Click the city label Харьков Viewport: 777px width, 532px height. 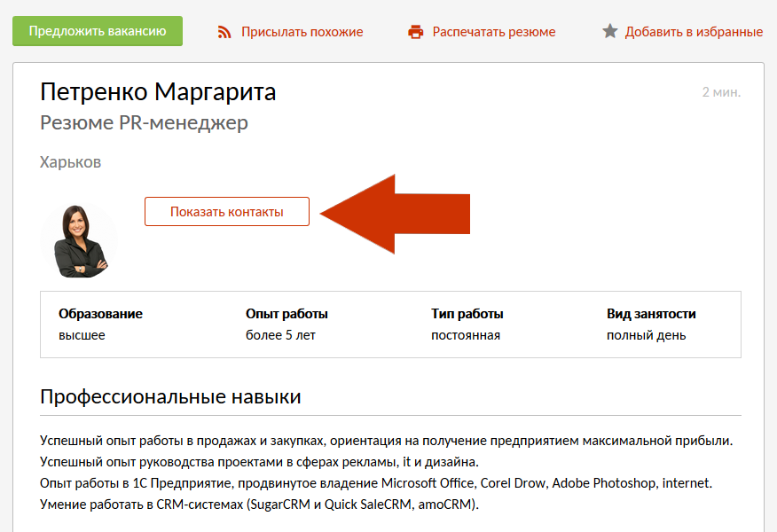(x=71, y=162)
